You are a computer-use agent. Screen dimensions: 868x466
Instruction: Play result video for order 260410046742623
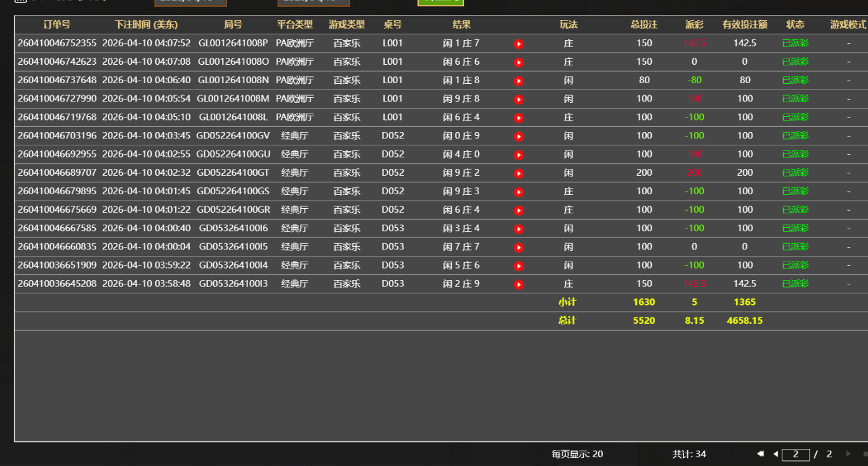click(x=518, y=62)
